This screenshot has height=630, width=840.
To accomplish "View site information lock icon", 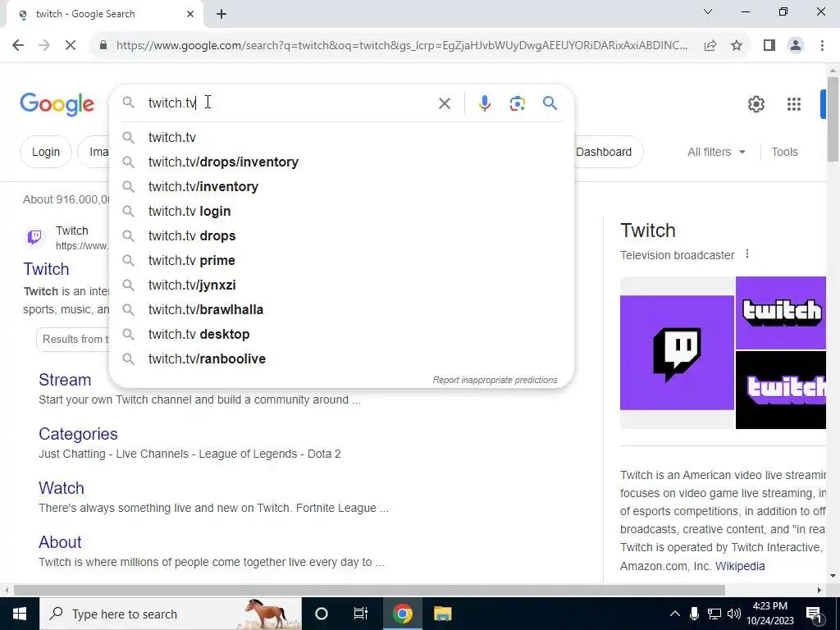I will [103, 46].
